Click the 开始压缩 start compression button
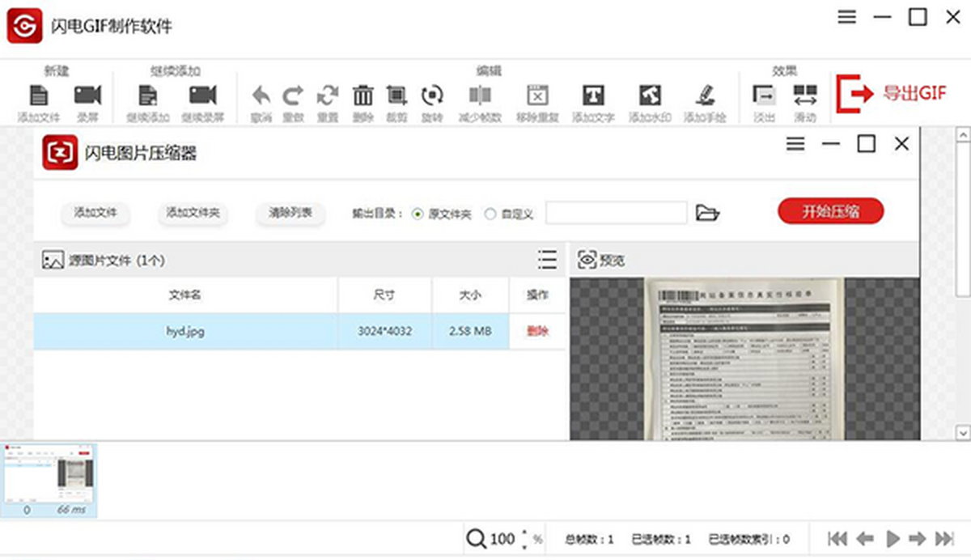The image size is (971, 560). click(x=830, y=212)
